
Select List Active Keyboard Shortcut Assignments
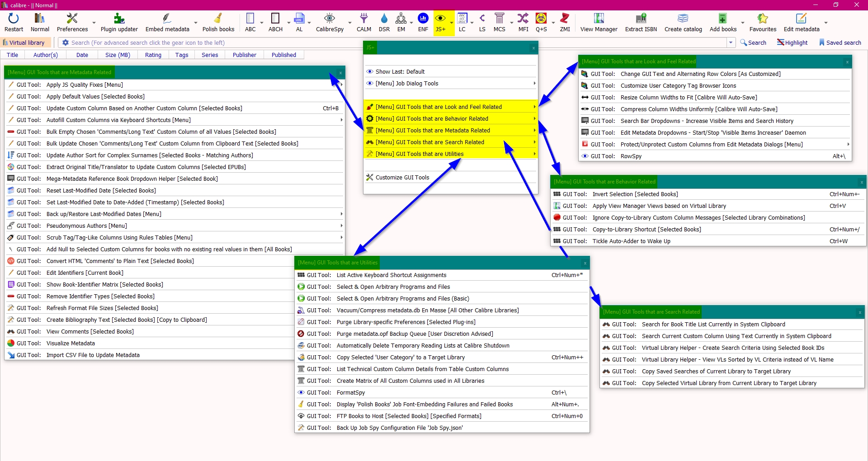[x=442, y=275]
